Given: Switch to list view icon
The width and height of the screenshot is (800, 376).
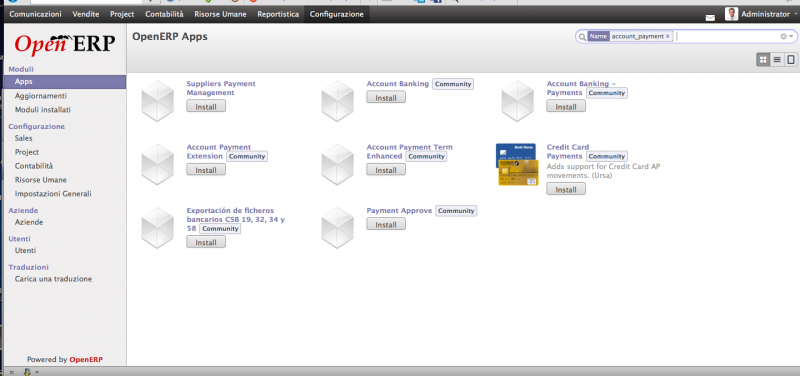Looking at the screenshot, I should coord(777,60).
